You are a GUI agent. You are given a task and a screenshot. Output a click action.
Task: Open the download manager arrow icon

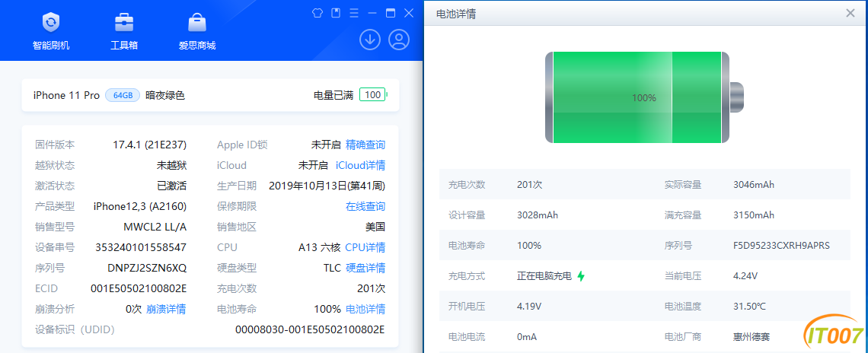370,40
